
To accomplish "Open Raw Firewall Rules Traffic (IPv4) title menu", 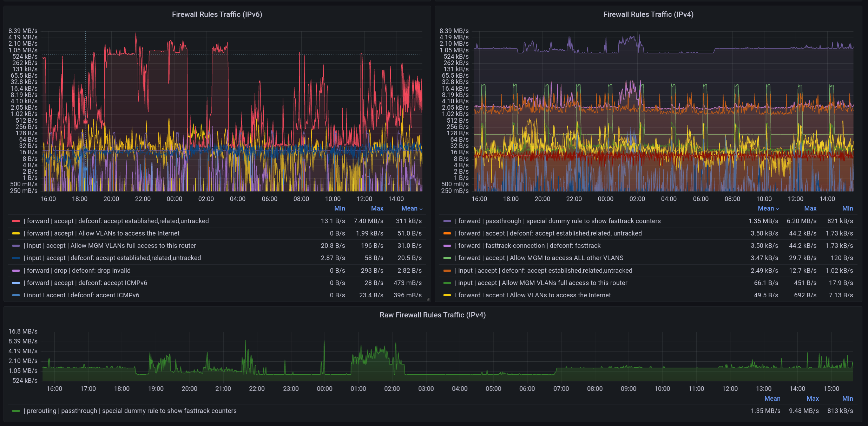I will pyautogui.click(x=433, y=315).
